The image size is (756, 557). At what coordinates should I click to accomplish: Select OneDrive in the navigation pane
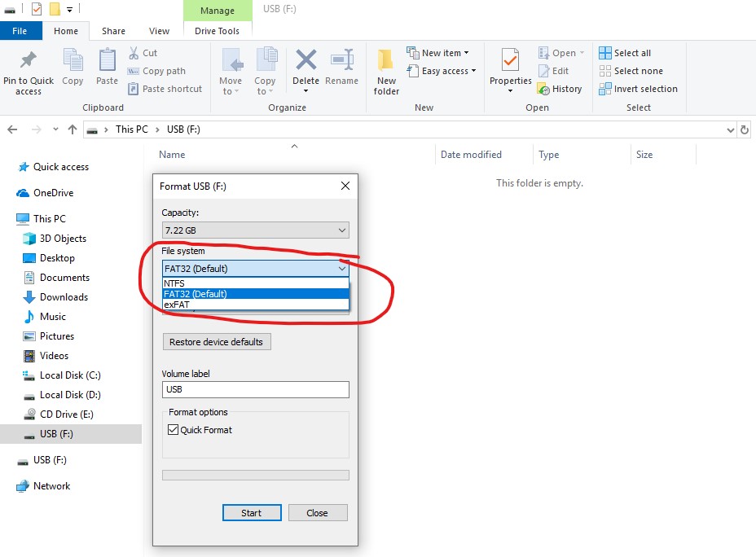click(45, 193)
